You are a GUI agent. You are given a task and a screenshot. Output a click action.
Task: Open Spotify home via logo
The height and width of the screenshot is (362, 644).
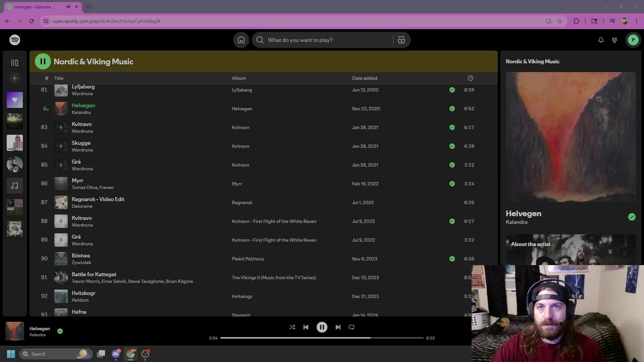(15, 40)
